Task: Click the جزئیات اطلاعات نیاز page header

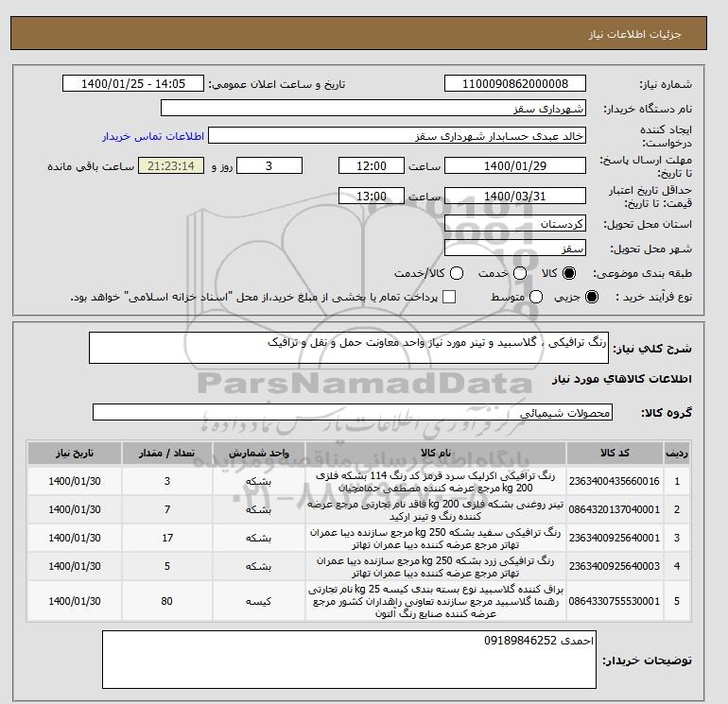Action: pos(634,34)
